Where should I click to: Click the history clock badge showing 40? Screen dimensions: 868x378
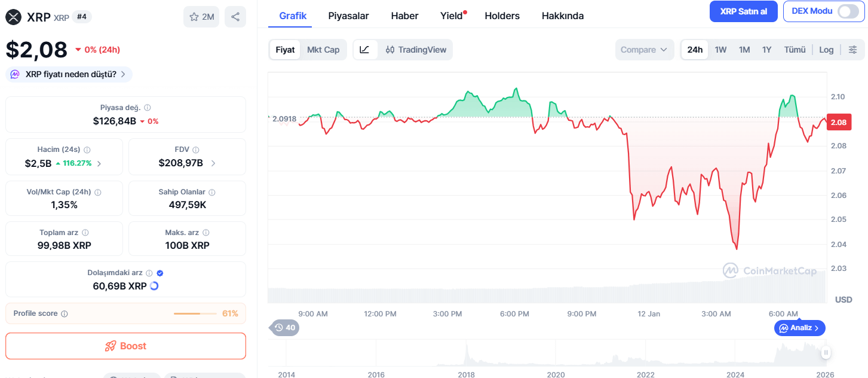pyautogui.click(x=285, y=328)
